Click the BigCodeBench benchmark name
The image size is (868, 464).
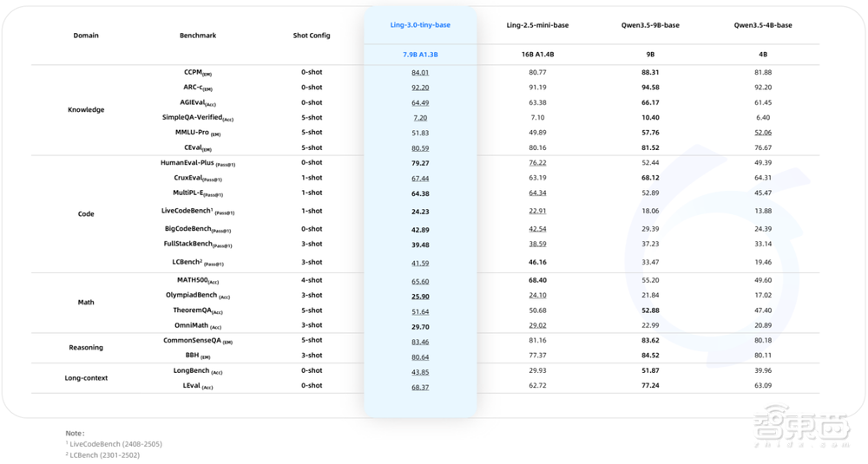pyautogui.click(x=198, y=229)
